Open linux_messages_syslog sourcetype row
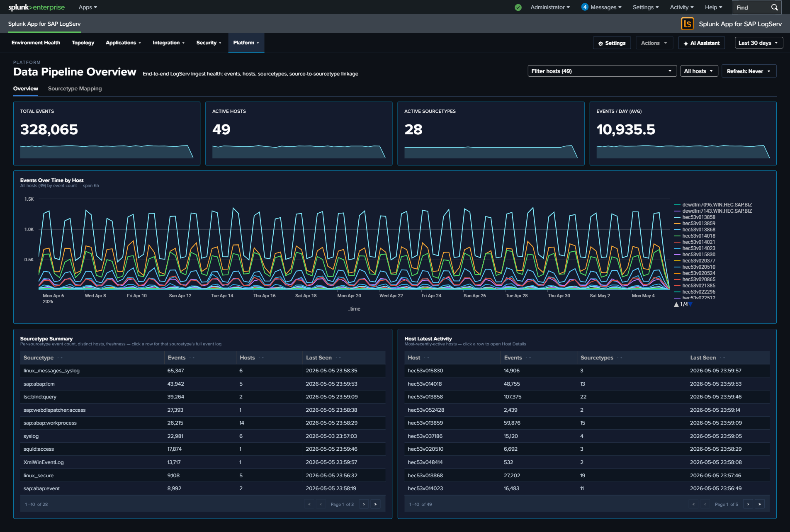The height and width of the screenshot is (532, 790). coord(203,371)
